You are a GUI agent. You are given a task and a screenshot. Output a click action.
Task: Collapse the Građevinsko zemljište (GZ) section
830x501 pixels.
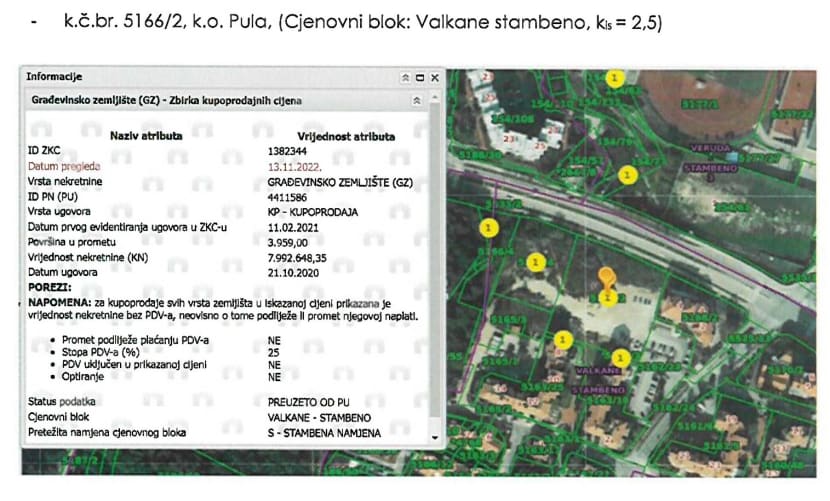tap(417, 101)
